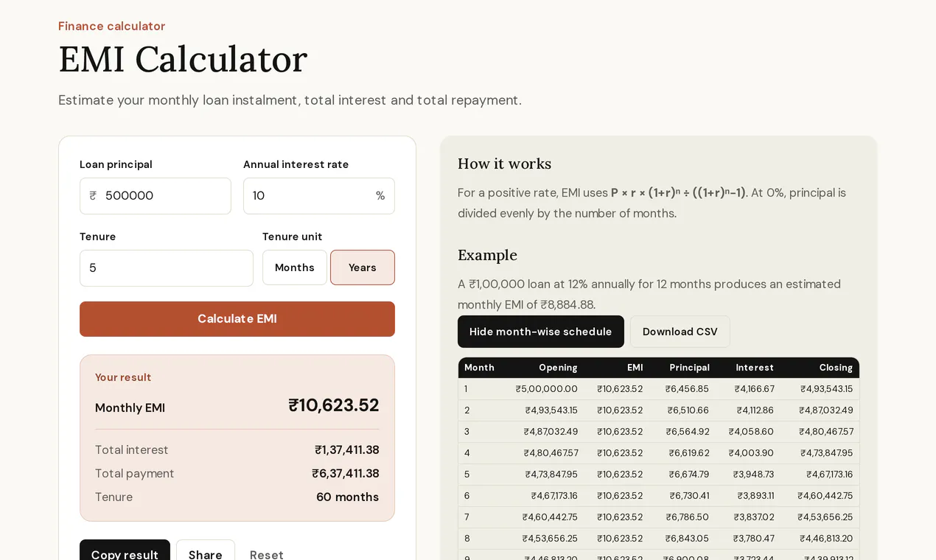Click principal ₹6,674.79 in month 5

click(x=688, y=475)
